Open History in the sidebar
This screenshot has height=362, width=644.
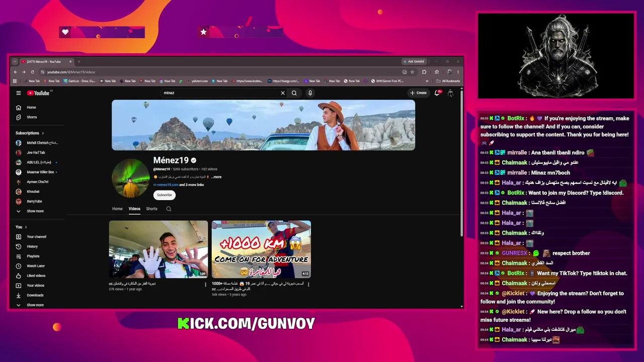point(38,246)
